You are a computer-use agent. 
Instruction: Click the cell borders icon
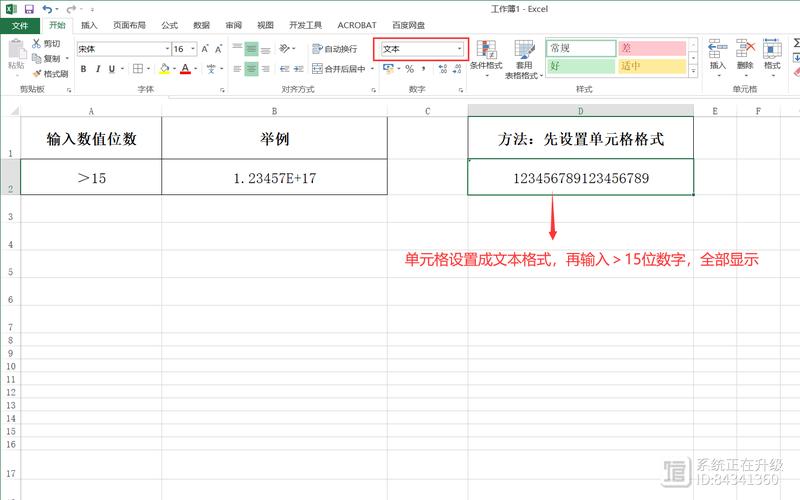point(138,68)
